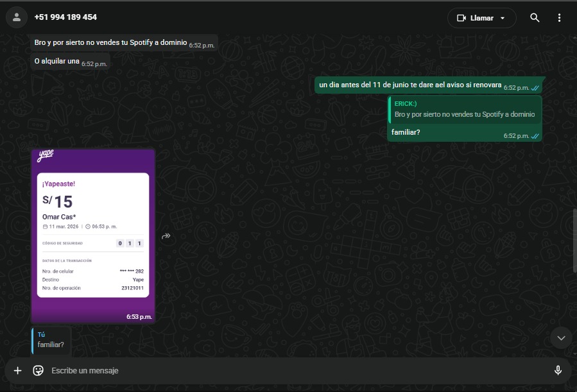The image size is (577, 392).
Task: Jump to quoted "Tú familiar?" message
Action: tap(51, 340)
